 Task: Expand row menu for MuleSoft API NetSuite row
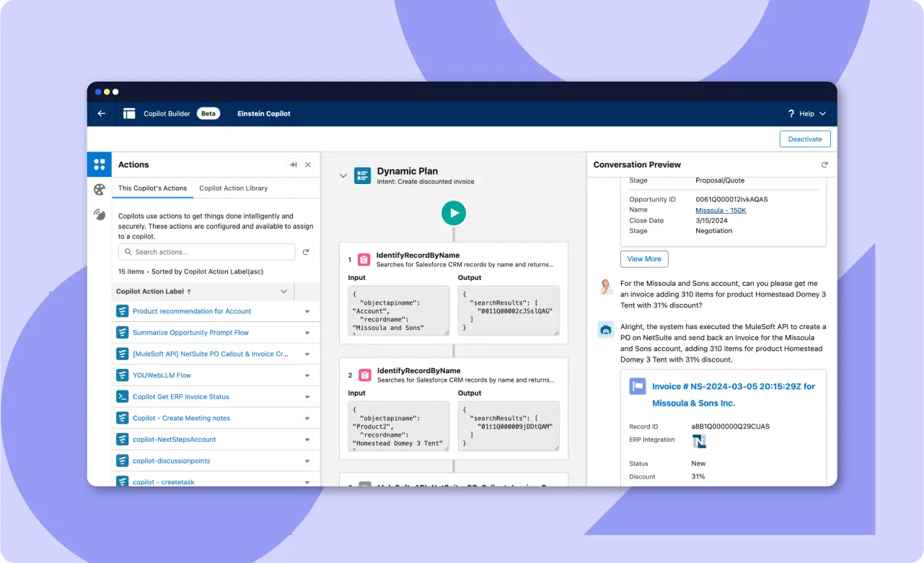pyautogui.click(x=307, y=354)
